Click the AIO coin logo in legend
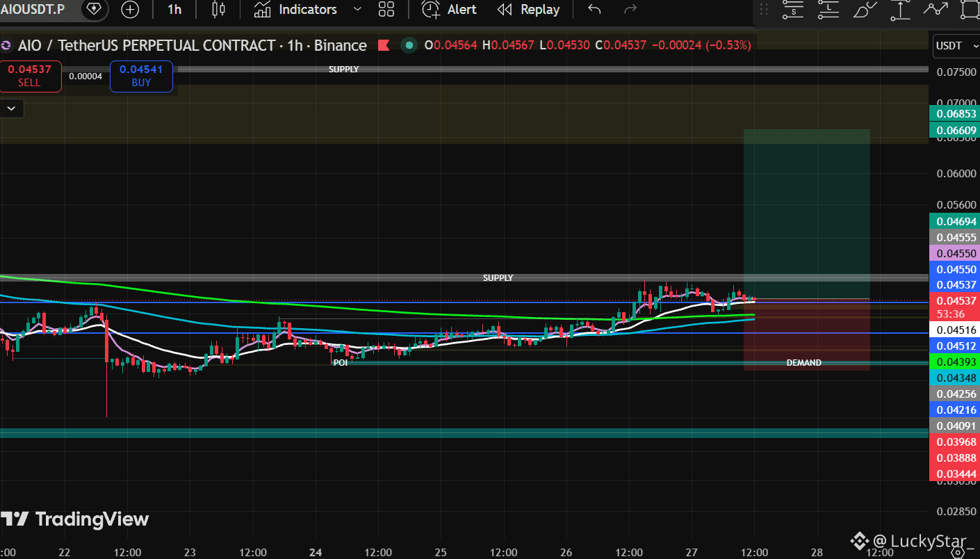 (6, 46)
